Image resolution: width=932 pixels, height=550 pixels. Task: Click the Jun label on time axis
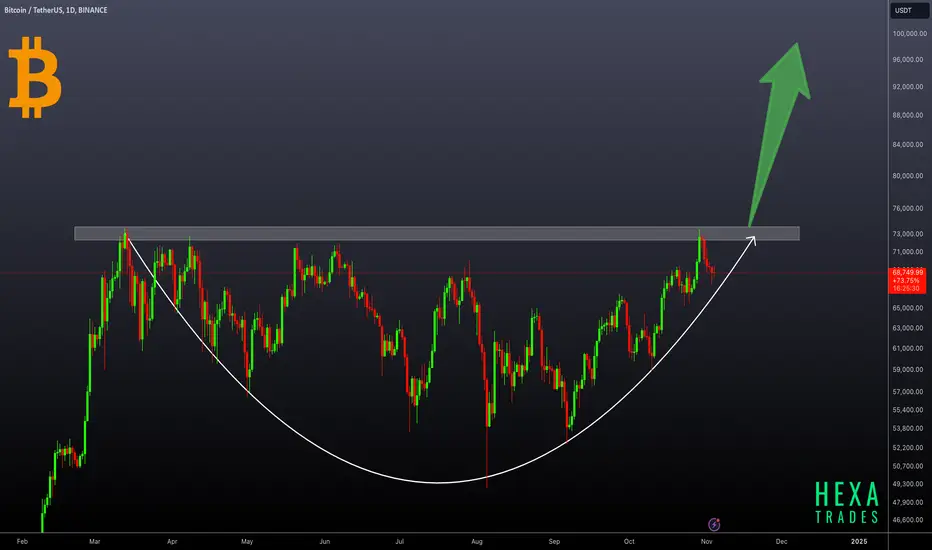[325, 542]
